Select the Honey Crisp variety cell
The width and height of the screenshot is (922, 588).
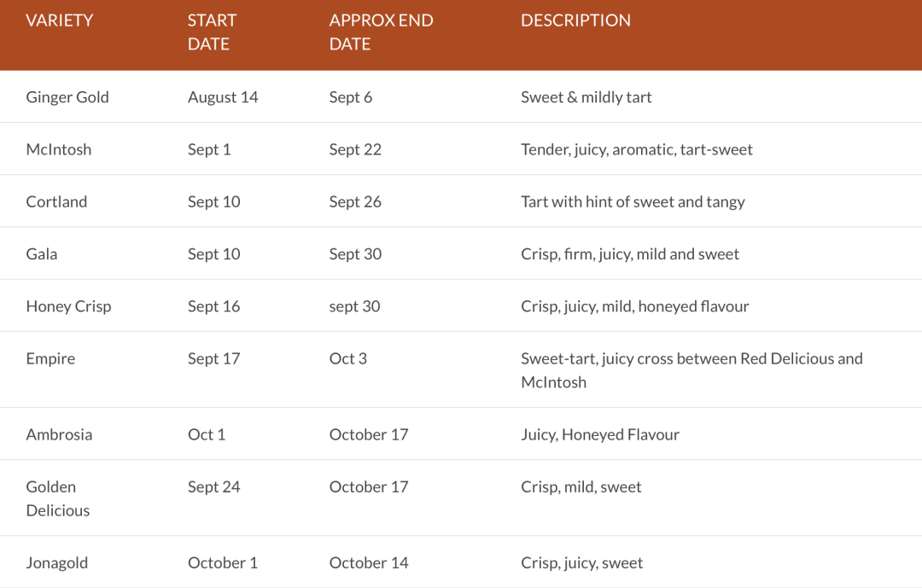68,306
